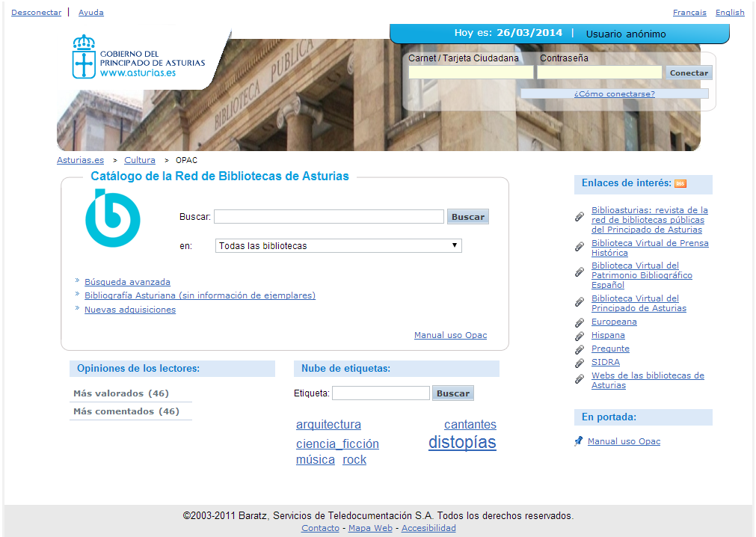The height and width of the screenshot is (537, 756).
Task: Click the Buscar button next to catalog search
Action: point(468,217)
